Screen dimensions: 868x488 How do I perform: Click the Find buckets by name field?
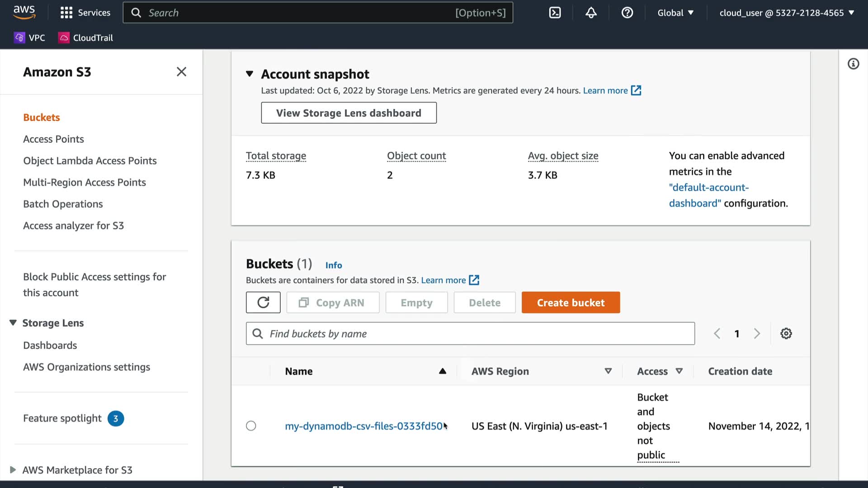pos(470,333)
